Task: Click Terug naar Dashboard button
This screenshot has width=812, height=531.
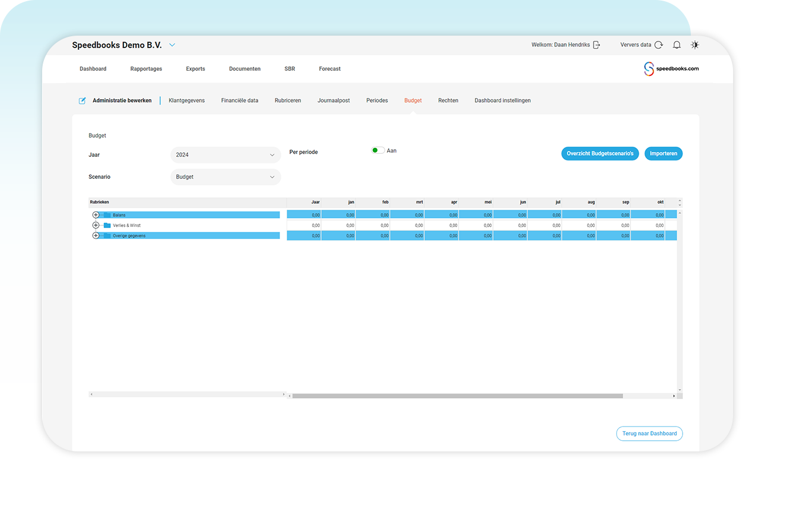Action: [649, 434]
